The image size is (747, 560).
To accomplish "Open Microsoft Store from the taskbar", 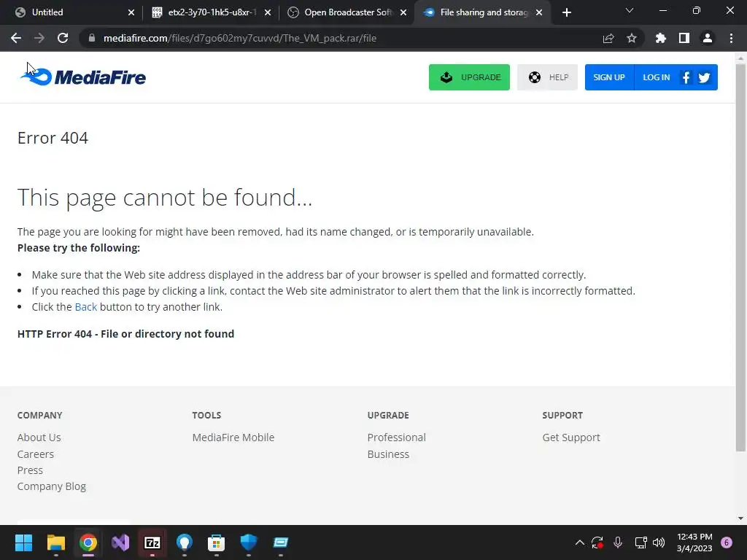I will pyautogui.click(x=216, y=542).
